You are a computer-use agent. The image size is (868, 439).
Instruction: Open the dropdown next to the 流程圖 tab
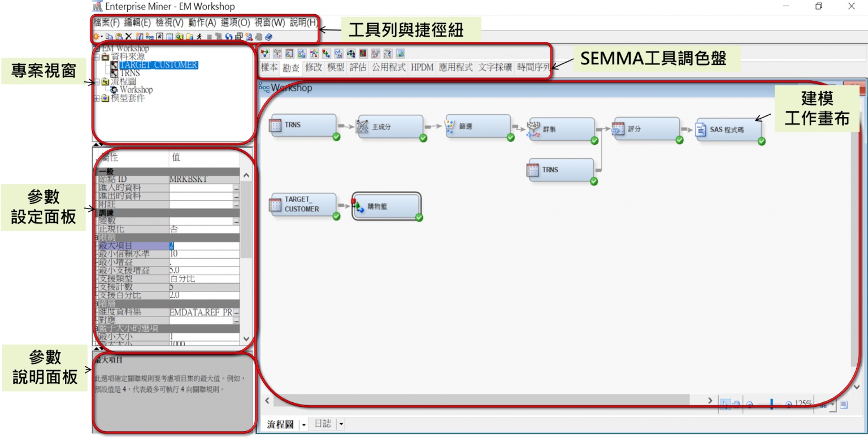[x=303, y=424]
